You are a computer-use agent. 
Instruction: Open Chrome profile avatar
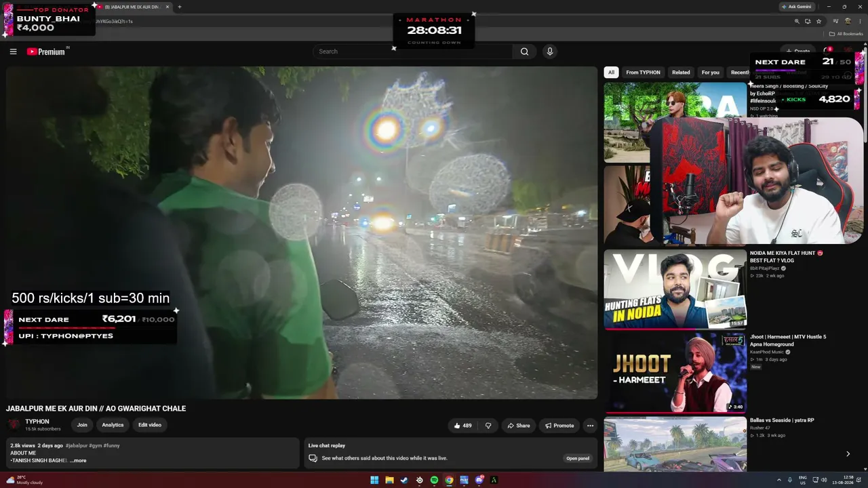(848, 21)
